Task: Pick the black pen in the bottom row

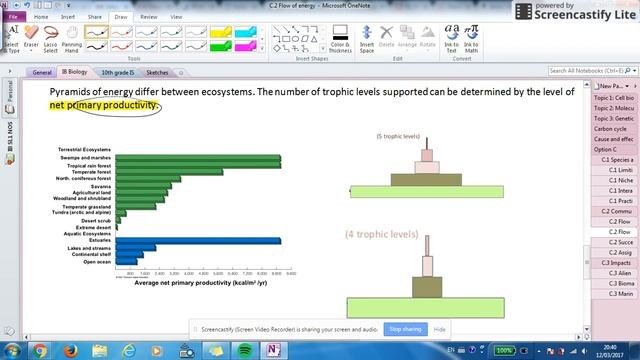Action: (97, 46)
